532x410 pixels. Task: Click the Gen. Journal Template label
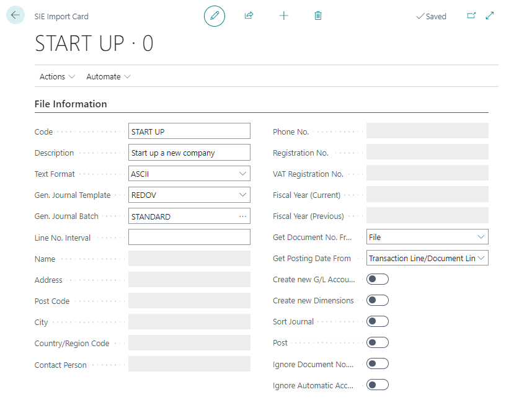coord(73,195)
